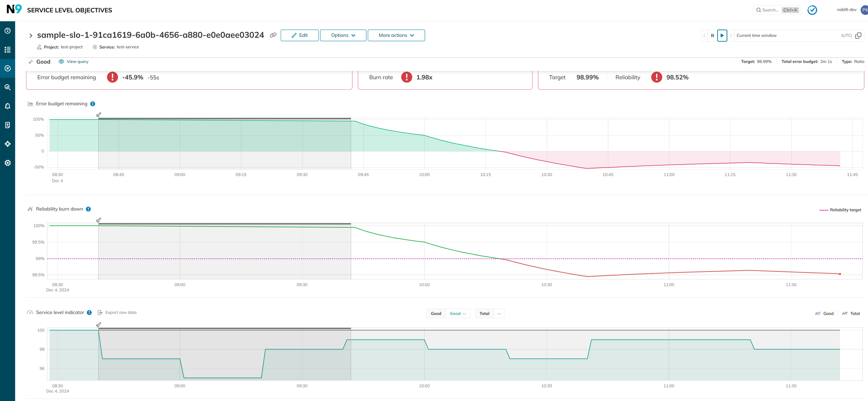
Task: Click the -55s remaining time value
Action: pos(153,78)
